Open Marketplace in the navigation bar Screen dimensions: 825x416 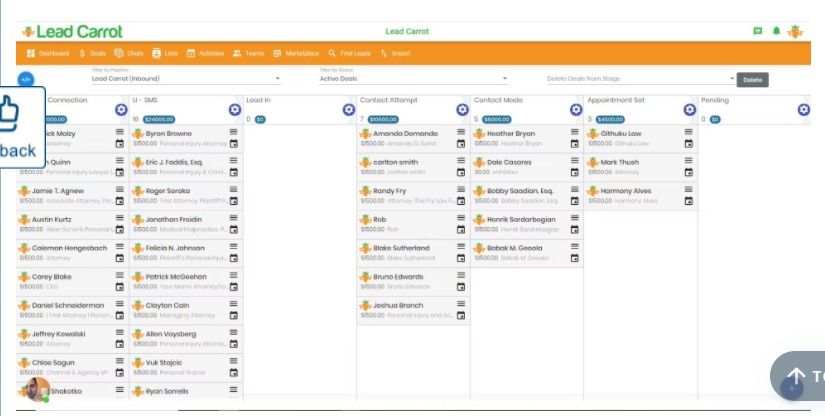click(x=296, y=53)
